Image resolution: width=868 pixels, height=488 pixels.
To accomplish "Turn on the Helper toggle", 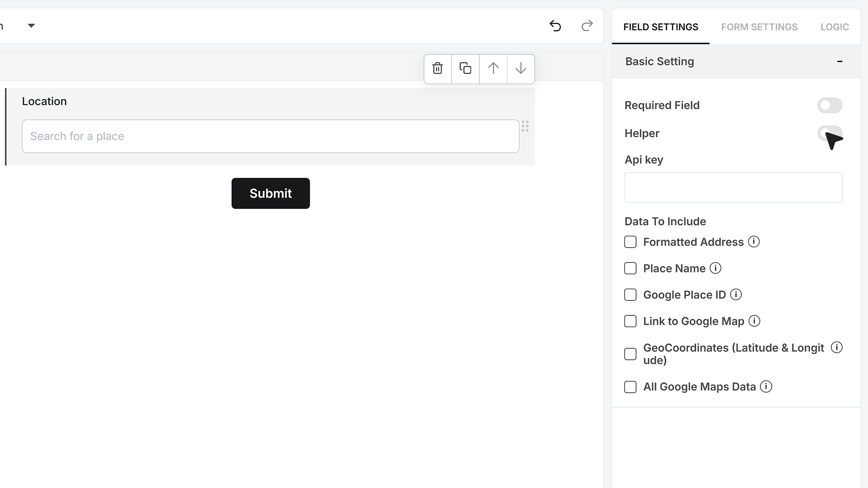I will click(830, 133).
